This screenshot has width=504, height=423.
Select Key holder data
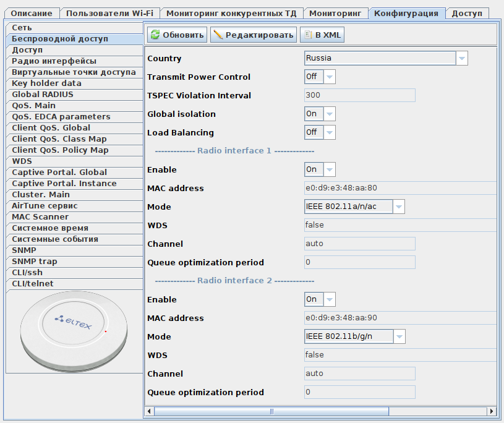click(x=75, y=83)
